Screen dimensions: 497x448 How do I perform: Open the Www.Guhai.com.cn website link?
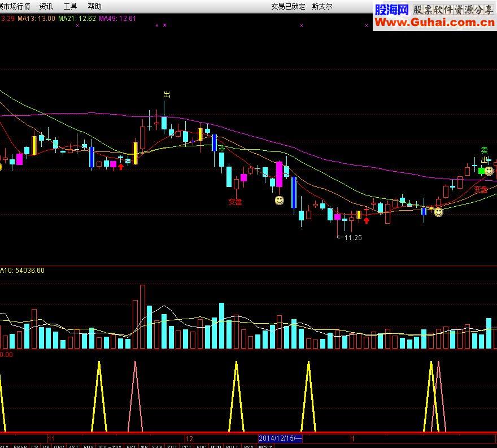(434, 22)
